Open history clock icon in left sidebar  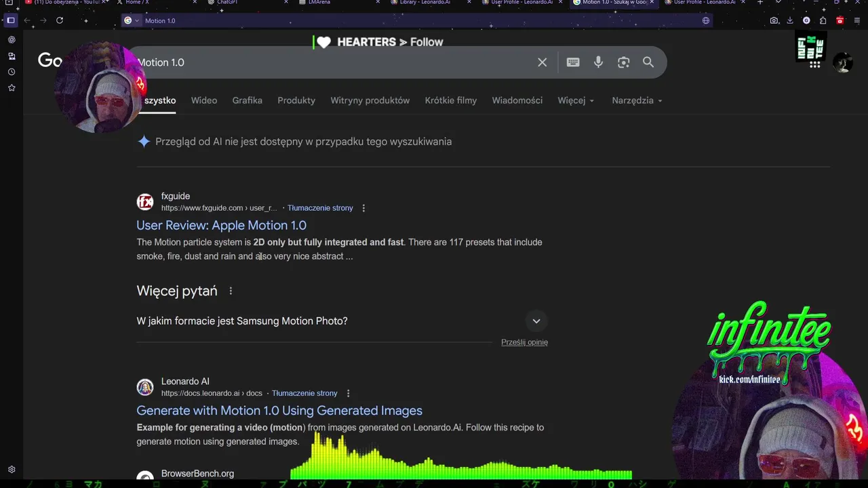(x=12, y=72)
